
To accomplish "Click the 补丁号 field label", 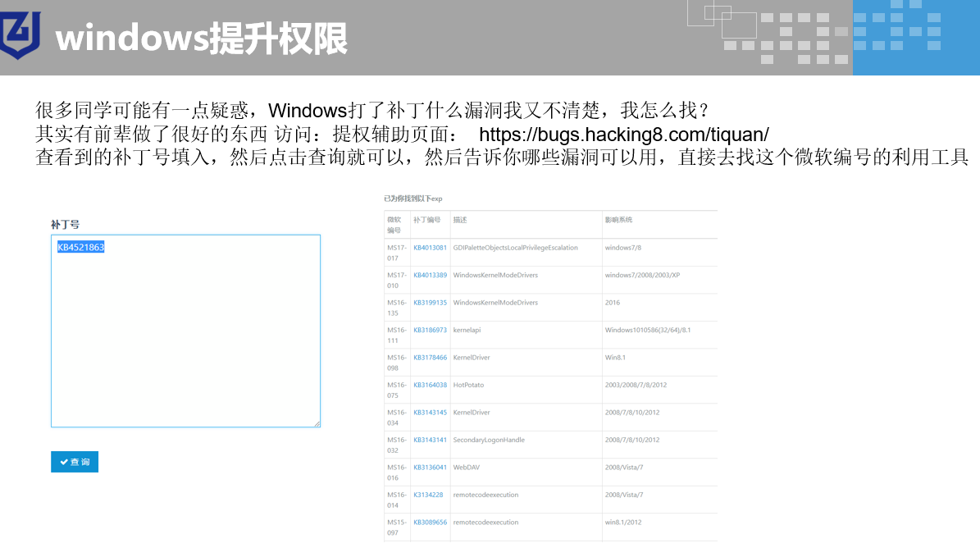I will pos(65,224).
